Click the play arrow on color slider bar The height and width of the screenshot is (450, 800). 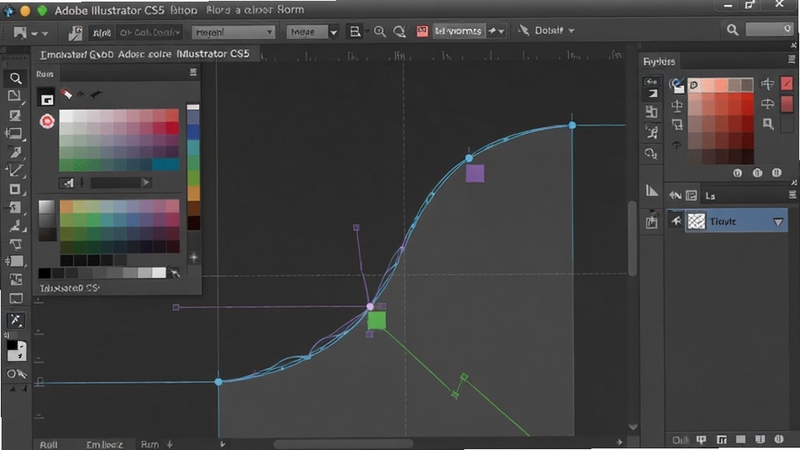point(145,182)
